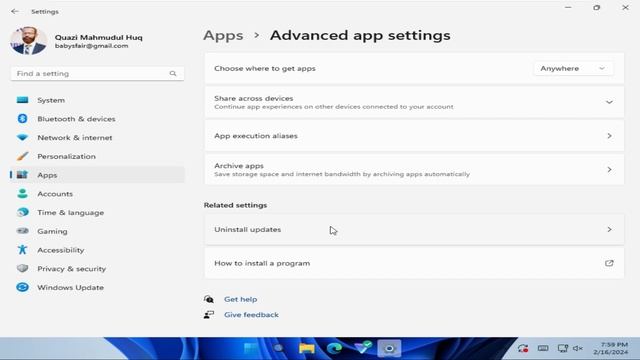Open File Explorer from taskbar
The image size is (640, 360).
point(307,348)
